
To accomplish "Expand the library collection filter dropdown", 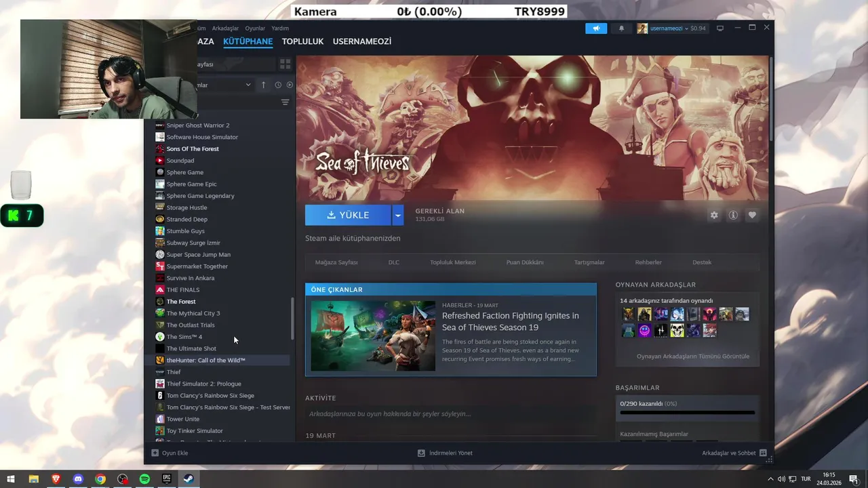I will click(x=248, y=85).
